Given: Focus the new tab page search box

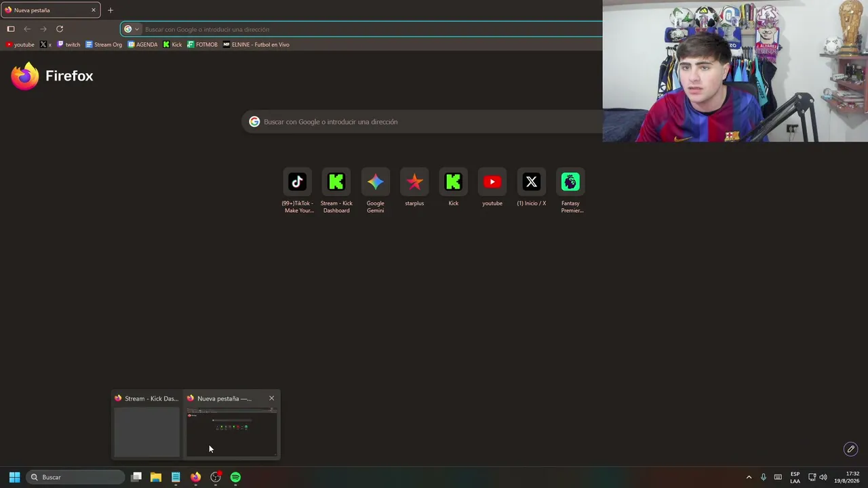Looking at the screenshot, I should pos(422,122).
